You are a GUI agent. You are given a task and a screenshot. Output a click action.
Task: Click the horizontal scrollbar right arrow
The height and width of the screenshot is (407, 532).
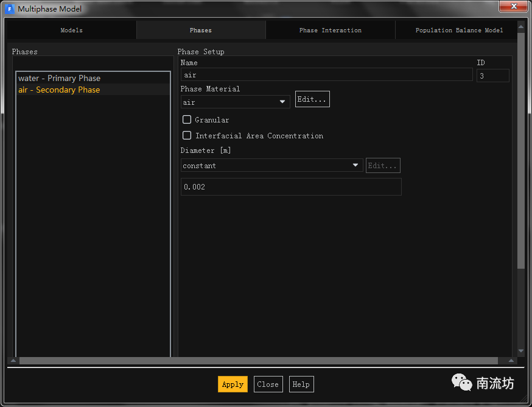511,361
